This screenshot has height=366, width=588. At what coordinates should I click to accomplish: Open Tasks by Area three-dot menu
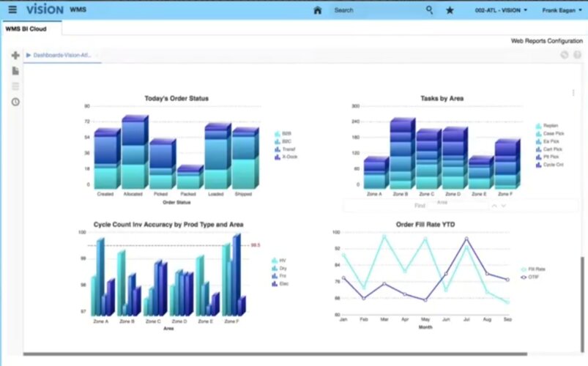pyautogui.click(x=573, y=93)
